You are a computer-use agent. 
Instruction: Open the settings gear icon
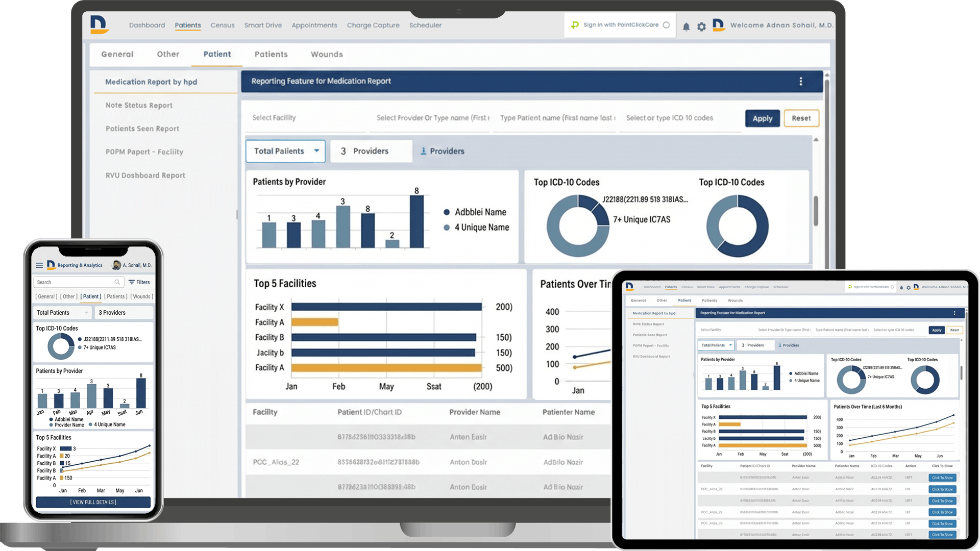point(701,27)
